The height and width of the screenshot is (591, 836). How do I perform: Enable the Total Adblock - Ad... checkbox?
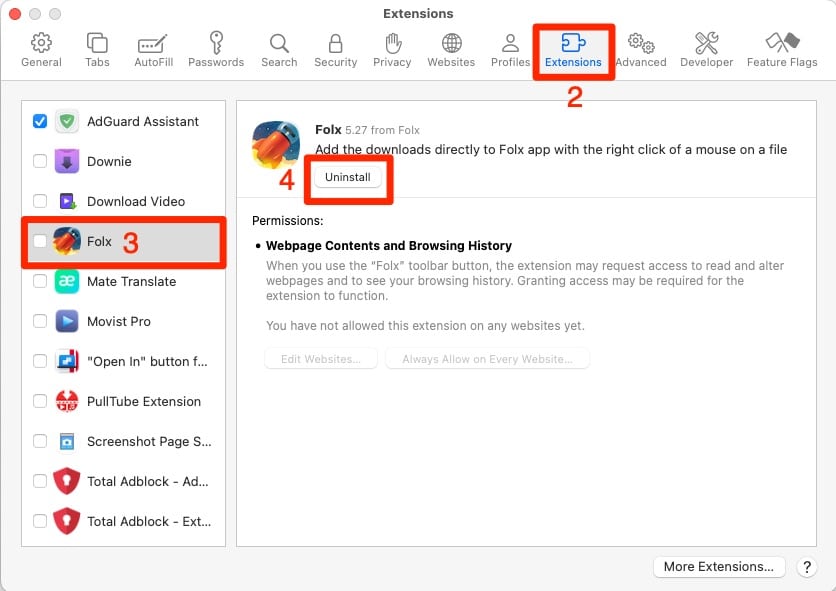(x=40, y=481)
